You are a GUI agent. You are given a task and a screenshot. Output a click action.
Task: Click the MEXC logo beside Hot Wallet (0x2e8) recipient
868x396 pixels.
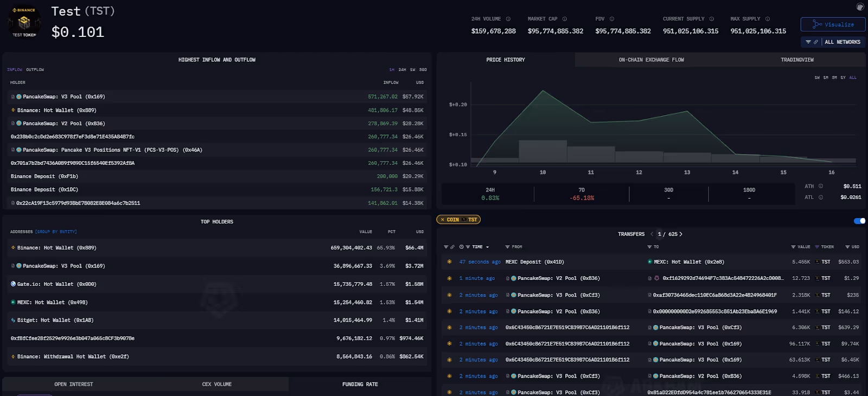click(650, 262)
